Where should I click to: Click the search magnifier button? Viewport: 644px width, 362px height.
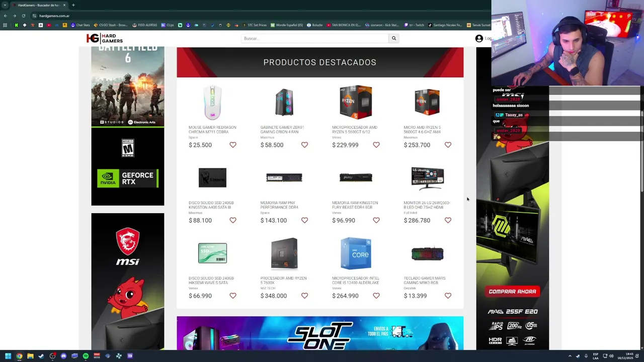(x=394, y=38)
